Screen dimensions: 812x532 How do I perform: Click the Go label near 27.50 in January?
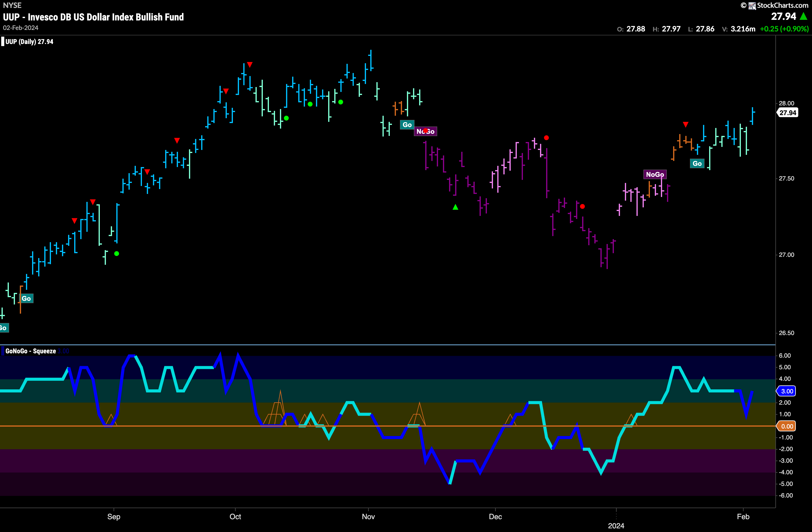tap(697, 163)
